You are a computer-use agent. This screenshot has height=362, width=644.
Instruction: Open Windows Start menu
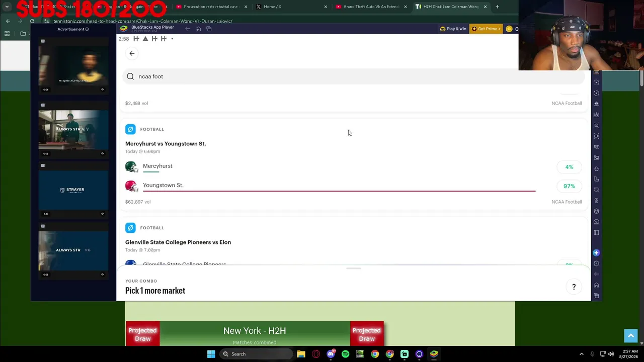(211, 354)
